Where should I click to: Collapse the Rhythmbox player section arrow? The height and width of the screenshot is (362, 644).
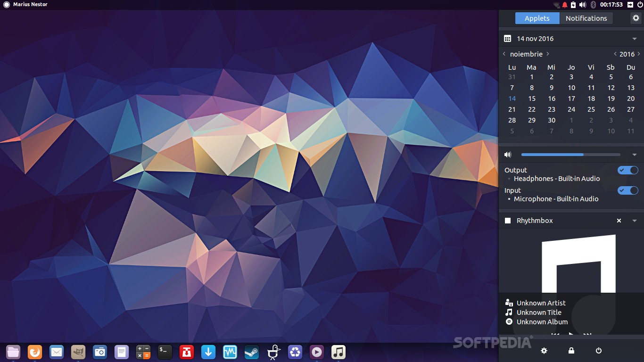635,221
